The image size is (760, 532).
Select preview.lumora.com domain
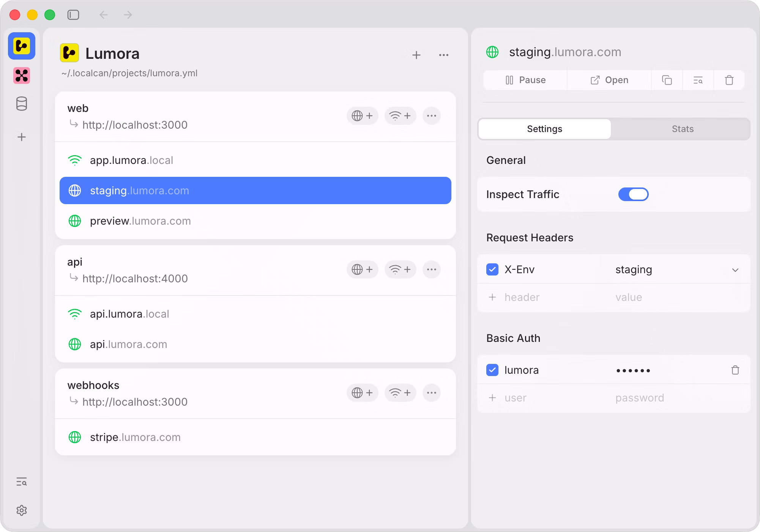(255, 221)
